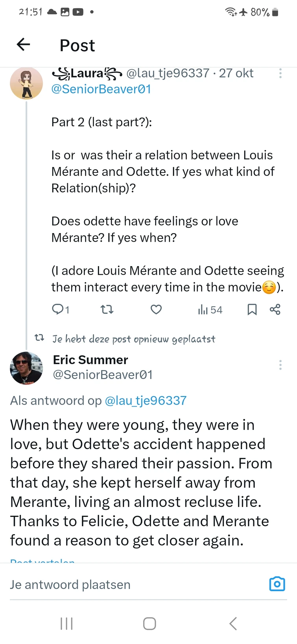
Task: Tap the camera icon in reply bar
Action: coord(277,584)
